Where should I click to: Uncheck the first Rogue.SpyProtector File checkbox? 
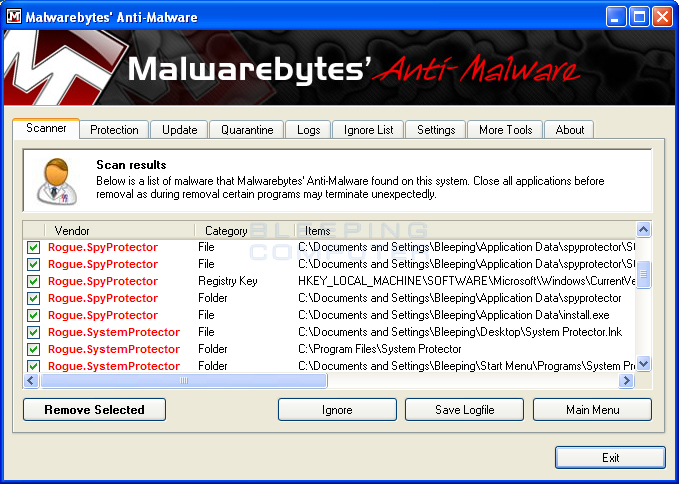pos(33,247)
